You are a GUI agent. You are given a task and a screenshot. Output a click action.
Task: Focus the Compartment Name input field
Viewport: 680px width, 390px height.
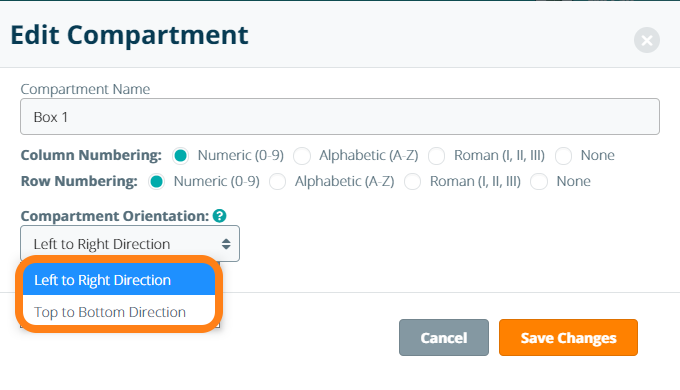340,117
